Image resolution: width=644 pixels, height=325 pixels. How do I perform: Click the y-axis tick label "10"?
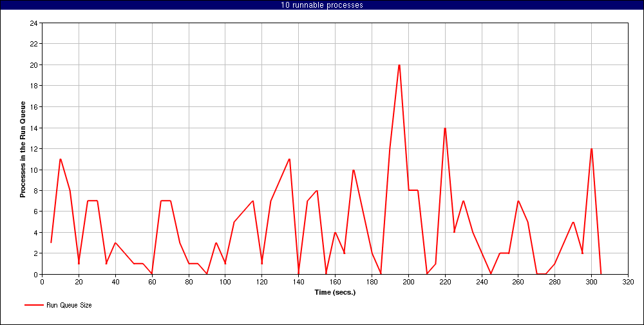[x=33, y=170]
